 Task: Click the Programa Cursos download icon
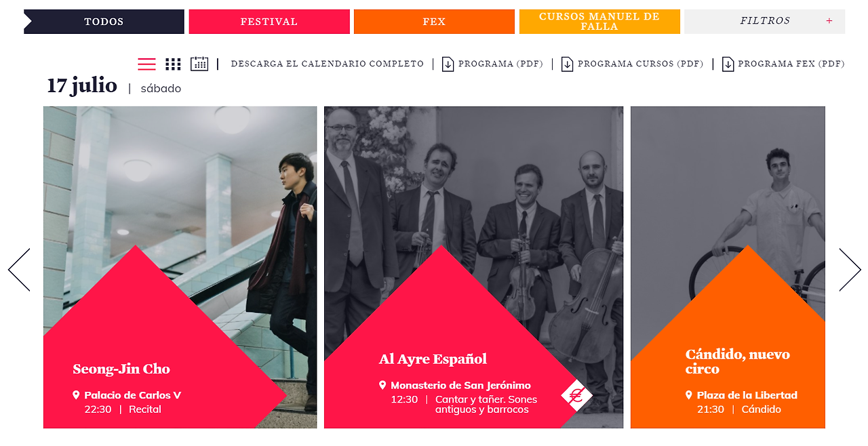tap(567, 64)
